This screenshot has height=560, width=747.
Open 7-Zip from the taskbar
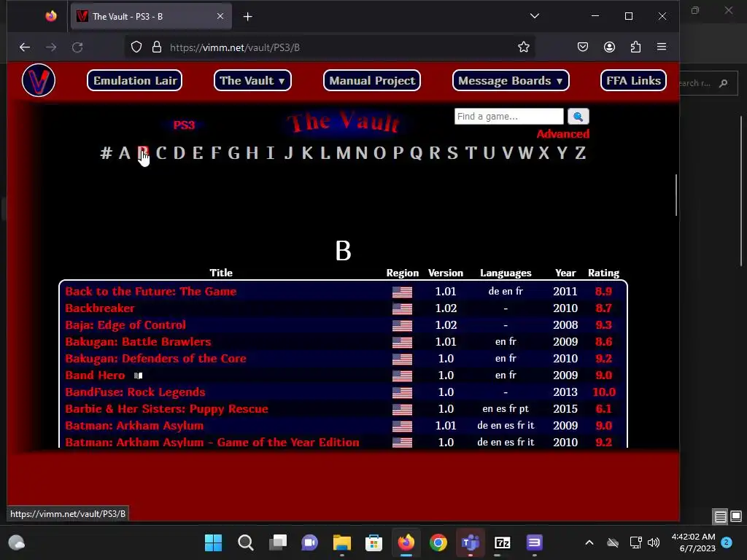(503, 542)
